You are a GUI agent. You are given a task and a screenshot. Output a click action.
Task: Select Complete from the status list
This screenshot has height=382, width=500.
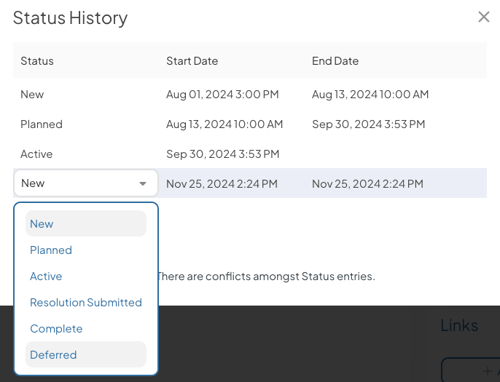[x=86, y=329]
